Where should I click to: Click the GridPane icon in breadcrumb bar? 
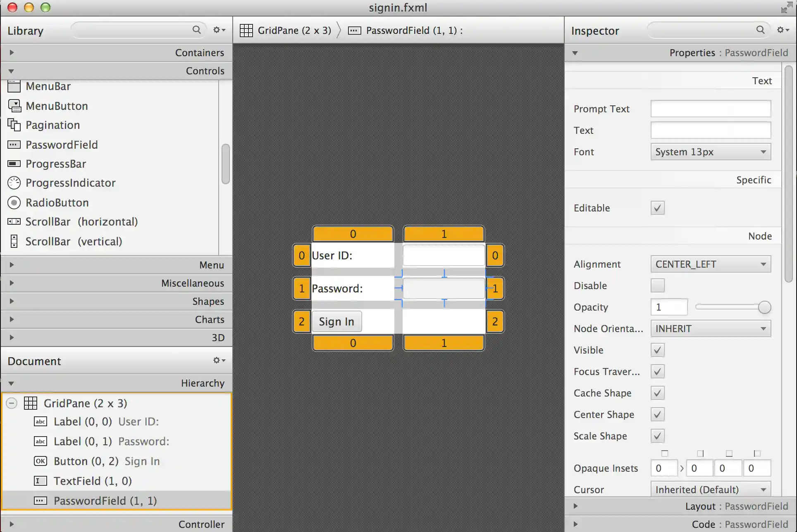pyautogui.click(x=246, y=31)
